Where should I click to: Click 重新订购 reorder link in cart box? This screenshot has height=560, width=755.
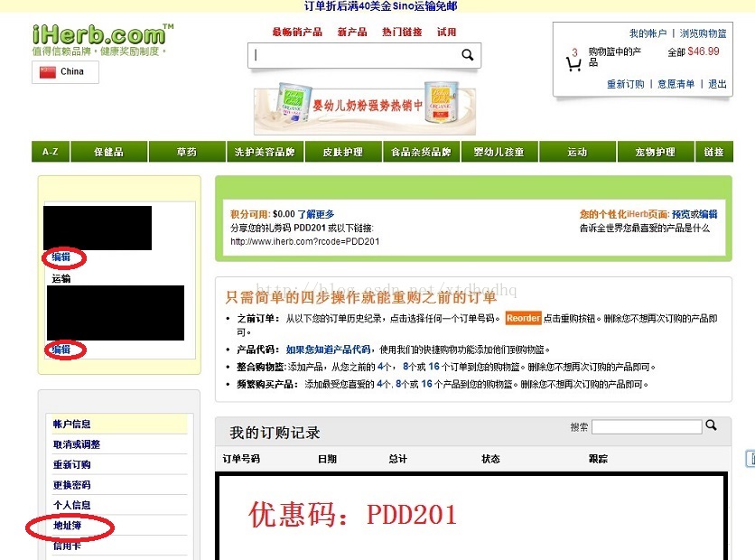tap(626, 84)
